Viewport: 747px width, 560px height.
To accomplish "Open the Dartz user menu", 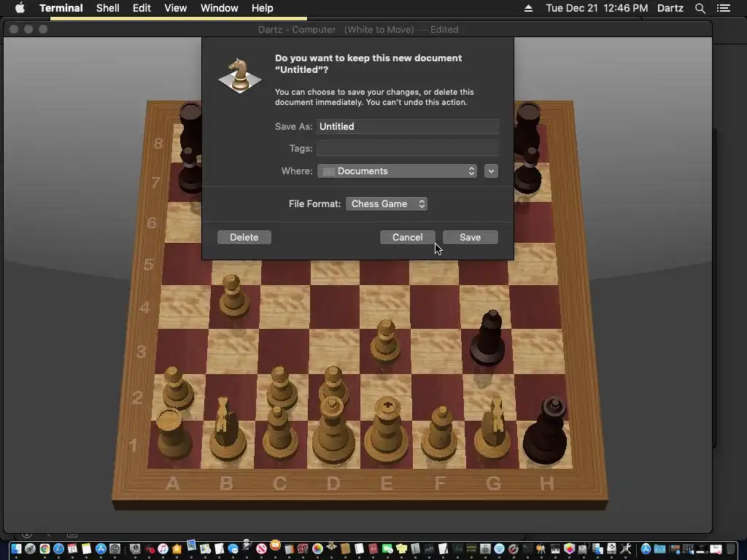I will 670,8.
